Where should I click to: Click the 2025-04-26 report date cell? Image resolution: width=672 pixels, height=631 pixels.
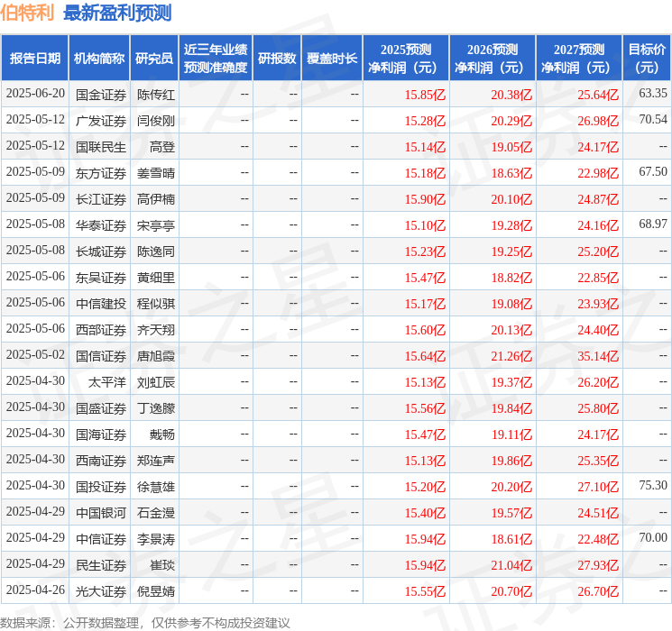pyautogui.click(x=35, y=590)
